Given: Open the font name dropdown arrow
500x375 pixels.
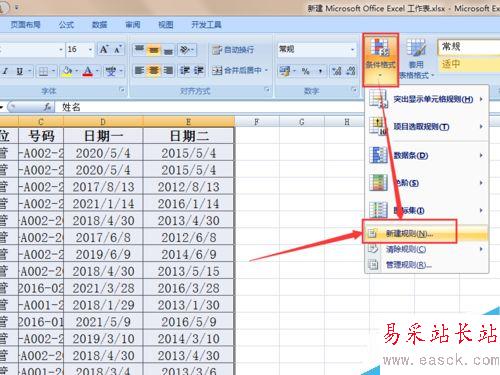Looking at the screenshot, I should [x=61, y=50].
